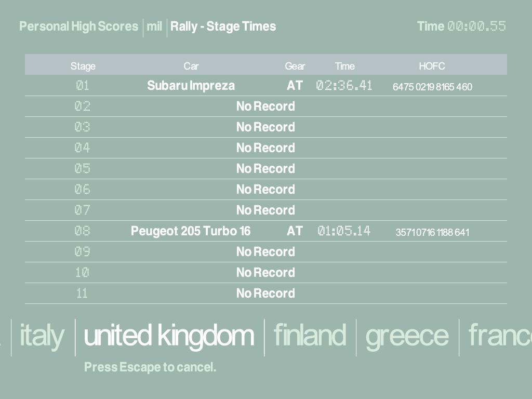Click the mil player name

tap(154, 26)
